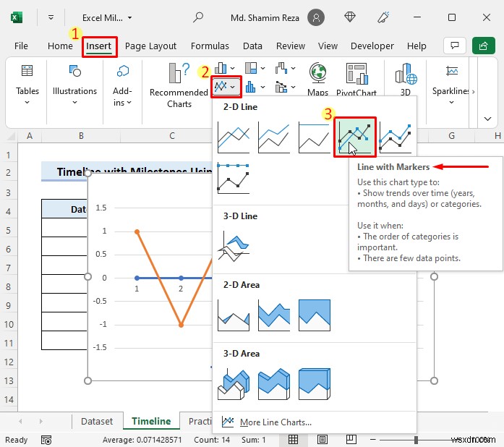Open the Data tab

click(252, 46)
